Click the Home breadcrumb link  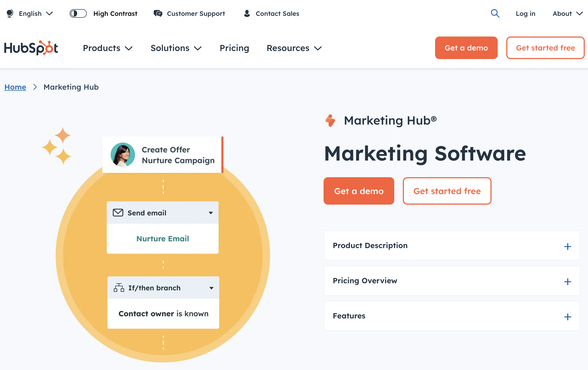pyautogui.click(x=15, y=86)
